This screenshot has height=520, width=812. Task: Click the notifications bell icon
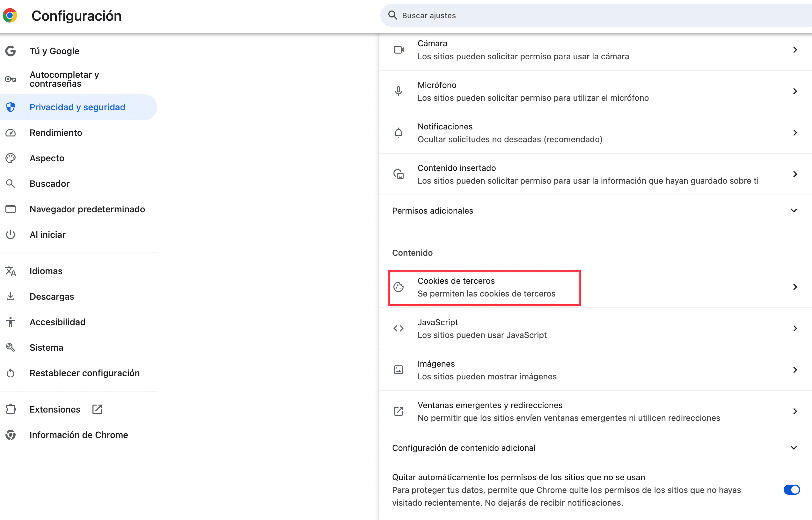tap(399, 133)
